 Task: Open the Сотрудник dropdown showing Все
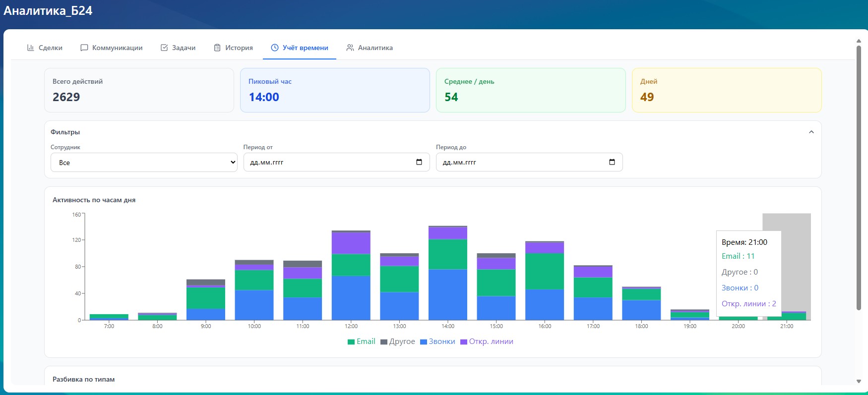pos(144,163)
